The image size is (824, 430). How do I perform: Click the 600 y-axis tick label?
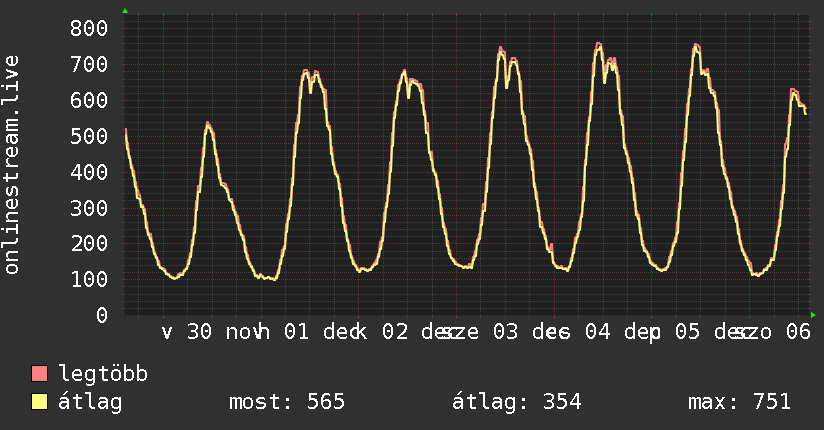click(88, 100)
